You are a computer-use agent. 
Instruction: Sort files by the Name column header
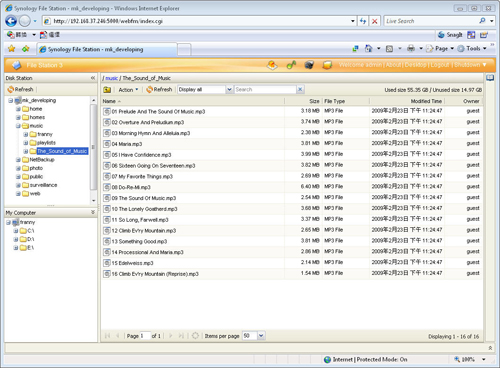193,101
